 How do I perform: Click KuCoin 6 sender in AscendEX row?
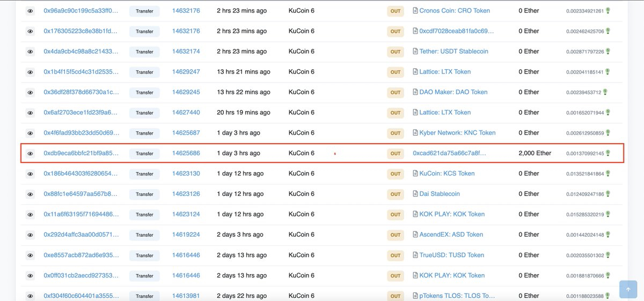(302, 235)
